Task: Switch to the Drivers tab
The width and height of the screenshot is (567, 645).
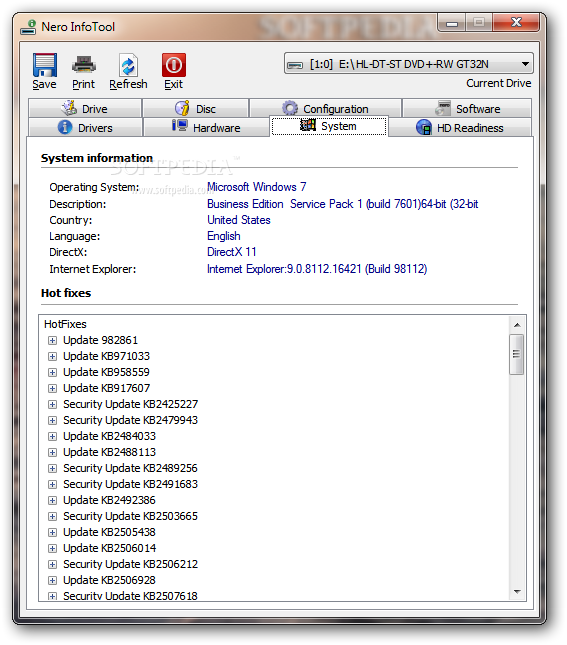Action: tap(85, 128)
